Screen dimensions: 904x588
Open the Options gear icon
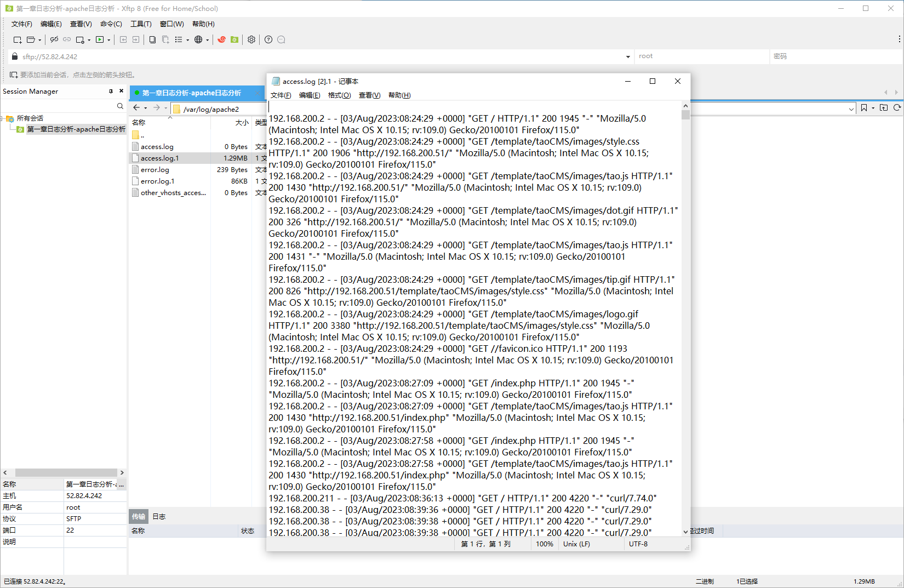(x=251, y=39)
